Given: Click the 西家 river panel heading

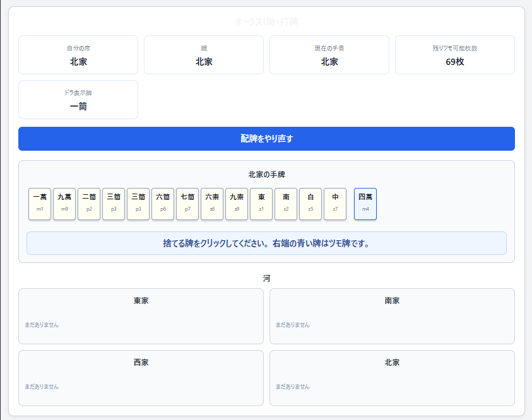Looking at the screenshot, I should 141,363.
